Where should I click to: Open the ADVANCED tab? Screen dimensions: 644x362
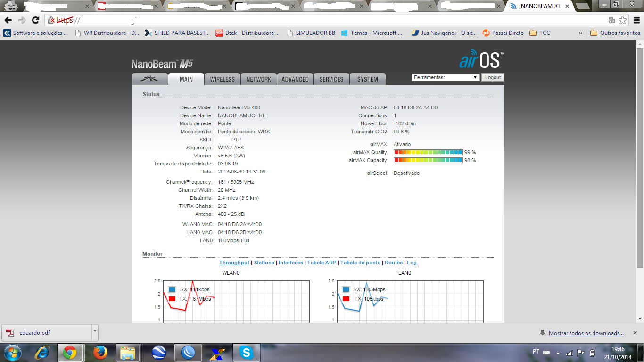[x=295, y=79]
